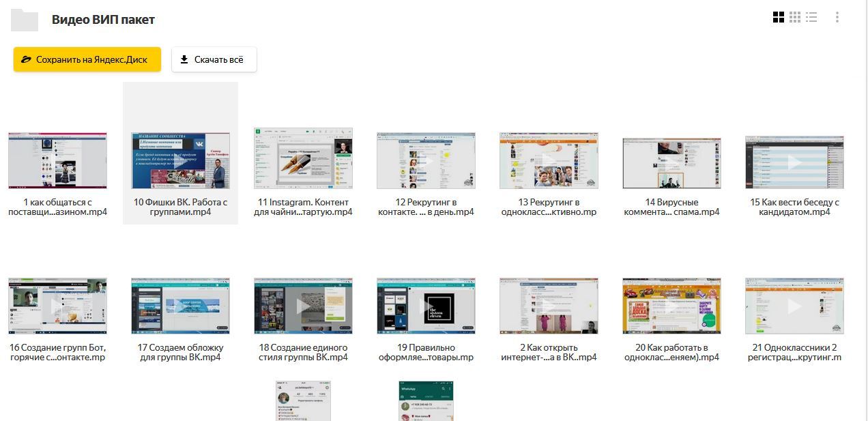The height and width of the screenshot is (421, 868).
Task: Click Сохранить на Яндекс.Диск button
Action: pyautogui.click(x=87, y=59)
